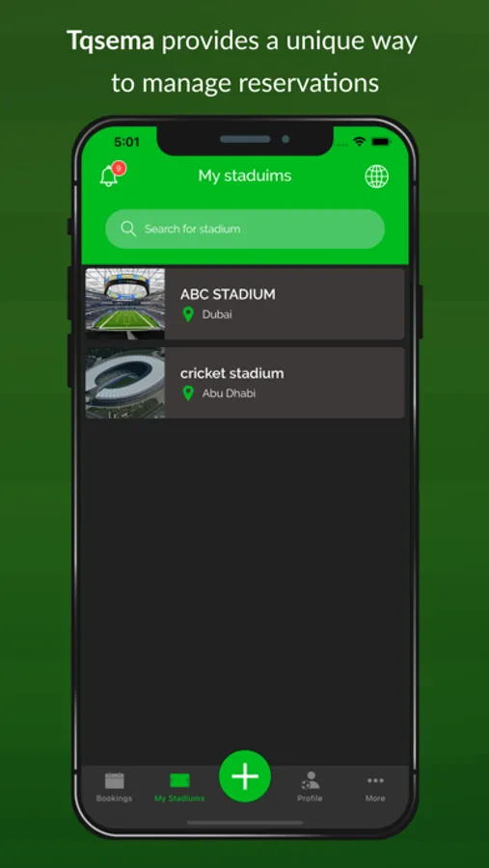Tap the Bookings calendar icon
Screen dimensions: 489x868
tap(115, 781)
